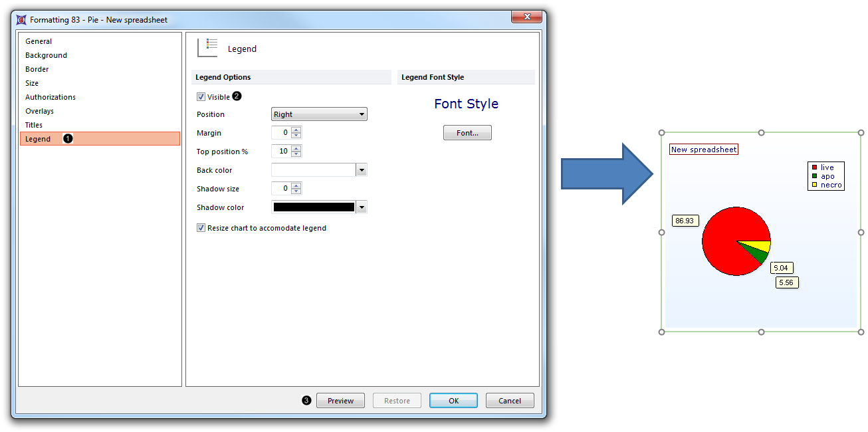Click the yellow necro legend marker
Image resolution: width=868 pixels, height=432 pixels.
(x=814, y=185)
